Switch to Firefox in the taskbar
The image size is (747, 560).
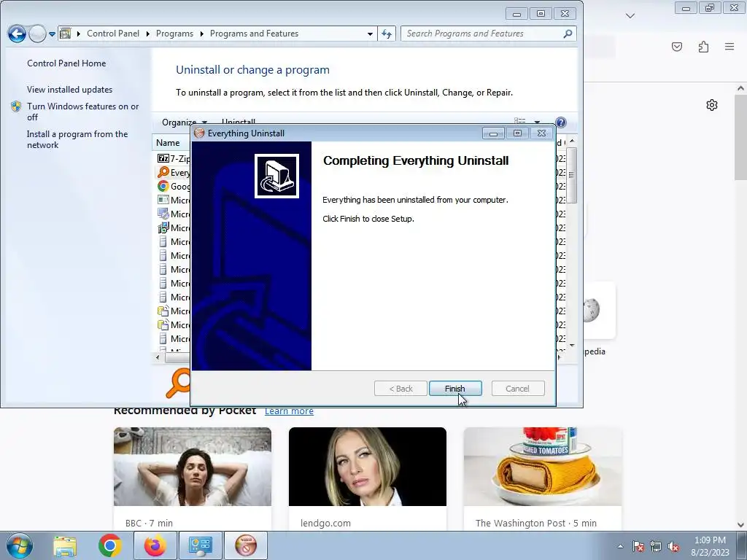tap(155, 545)
